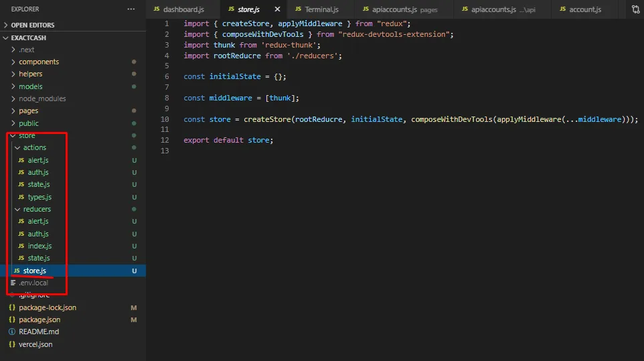
Task: Click the 'redux-thunk' string on line 3
Action: coord(289,45)
